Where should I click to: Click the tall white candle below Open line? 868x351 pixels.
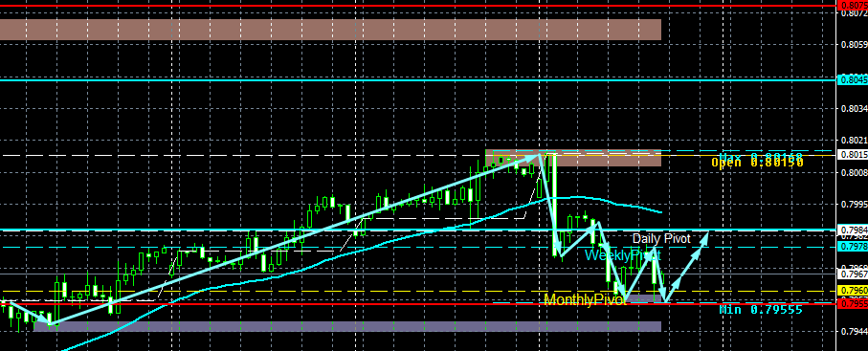coord(553,205)
